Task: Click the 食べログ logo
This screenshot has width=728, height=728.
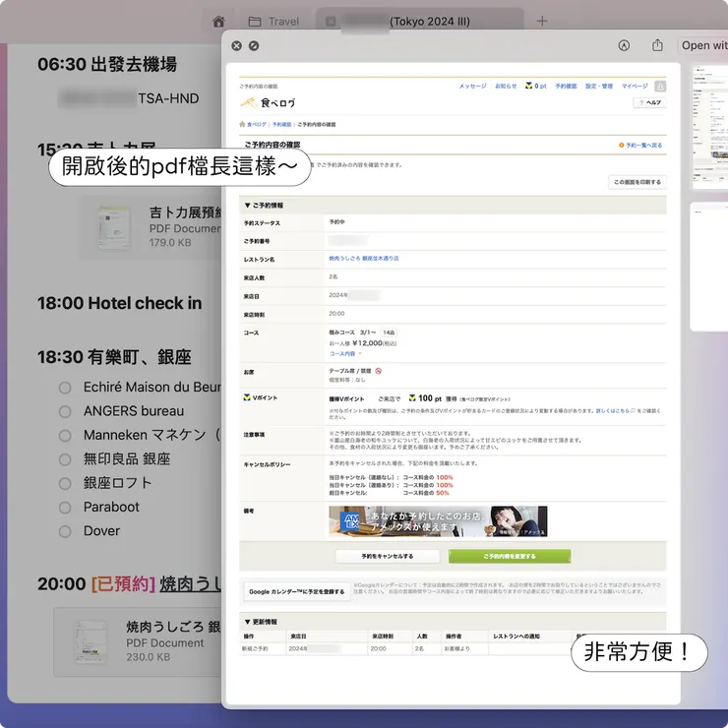Action: [x=268, y=102]
